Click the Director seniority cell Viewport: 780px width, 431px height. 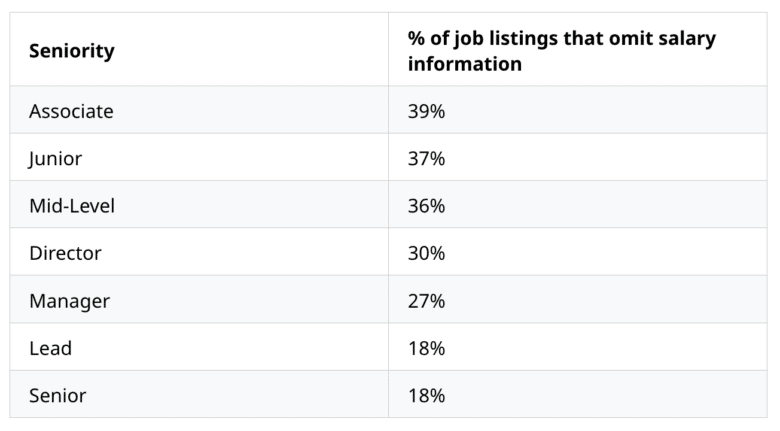click(x=65, y=253)
